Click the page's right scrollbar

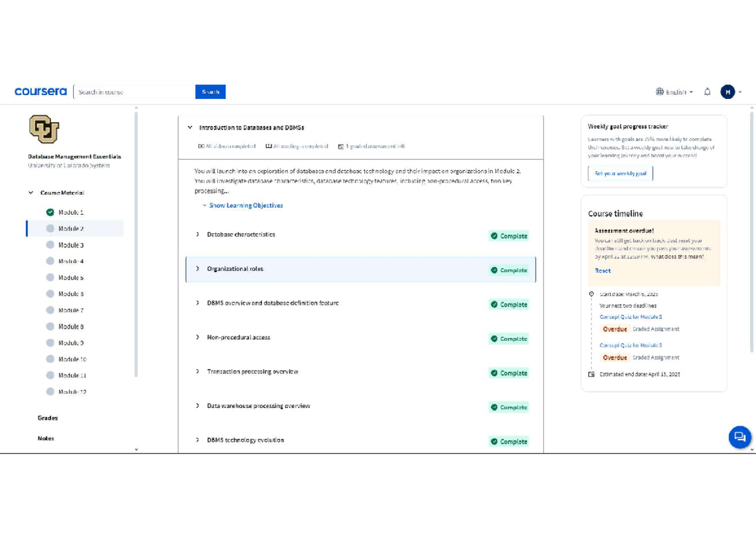751,233
